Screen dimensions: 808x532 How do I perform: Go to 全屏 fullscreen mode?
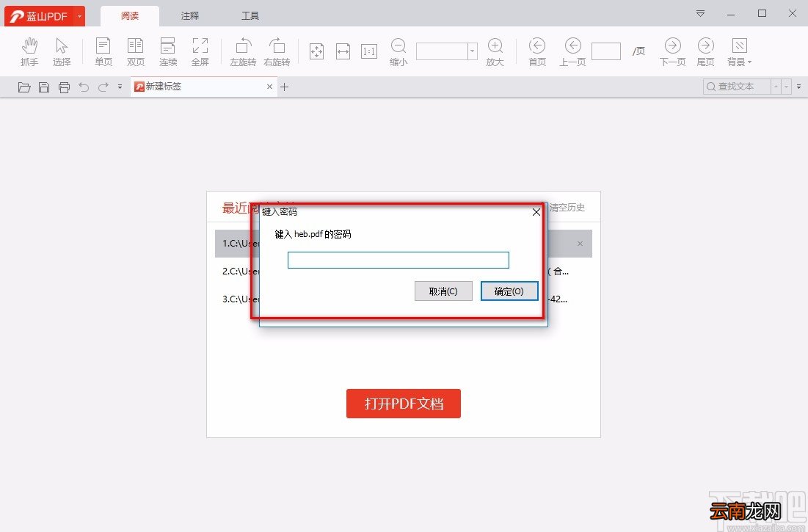[200, 51]
